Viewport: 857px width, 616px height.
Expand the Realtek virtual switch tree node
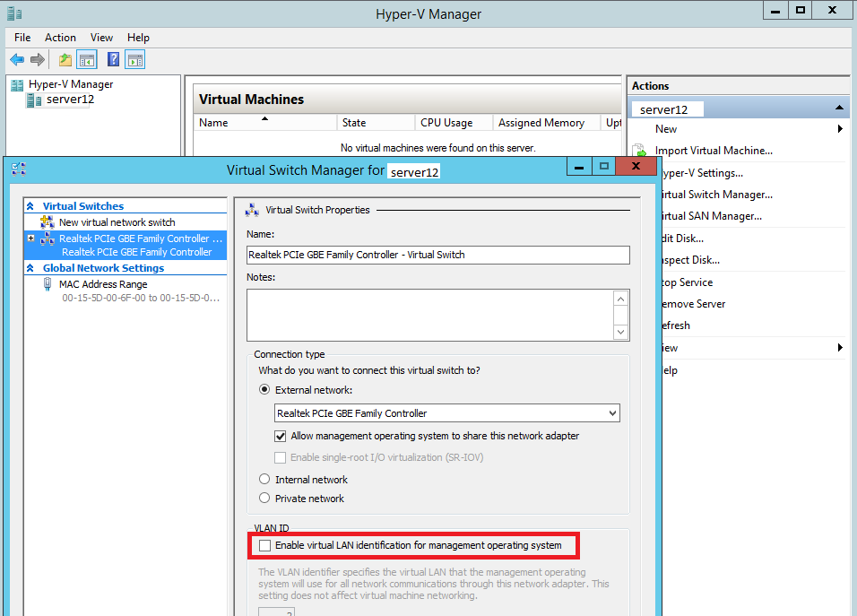[31, 239]
